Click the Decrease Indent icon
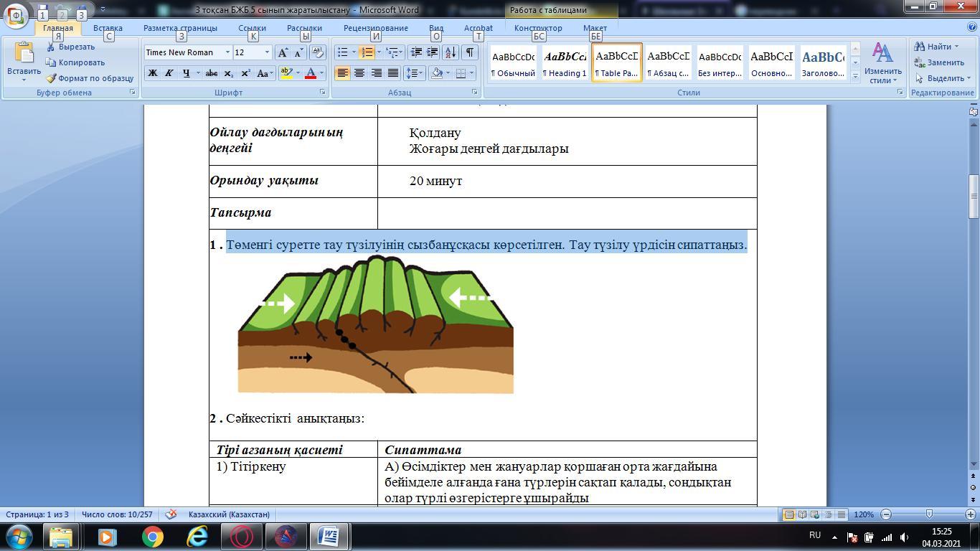This screenshot has width=980, height=551. point(416,52)
